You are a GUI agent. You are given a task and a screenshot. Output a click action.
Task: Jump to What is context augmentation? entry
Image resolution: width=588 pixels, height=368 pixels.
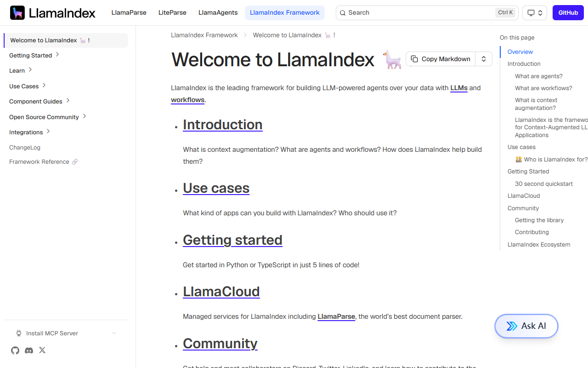coord(536,104)
